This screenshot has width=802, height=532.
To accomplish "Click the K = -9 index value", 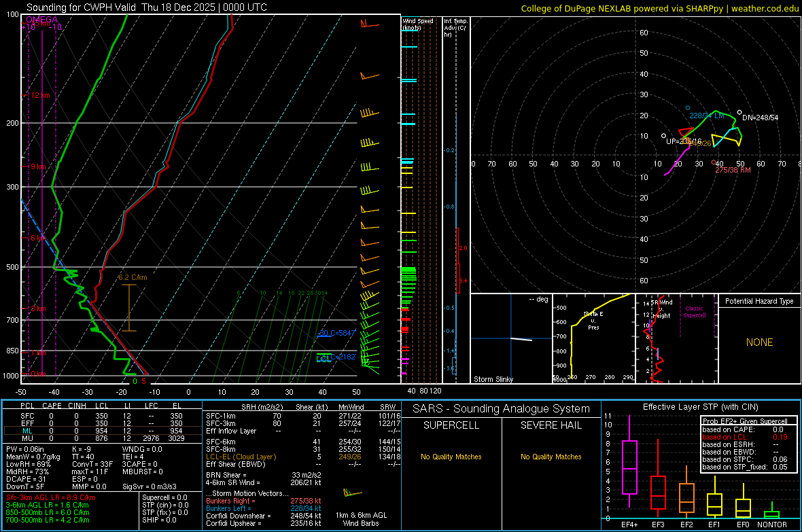I will (82, 449).
